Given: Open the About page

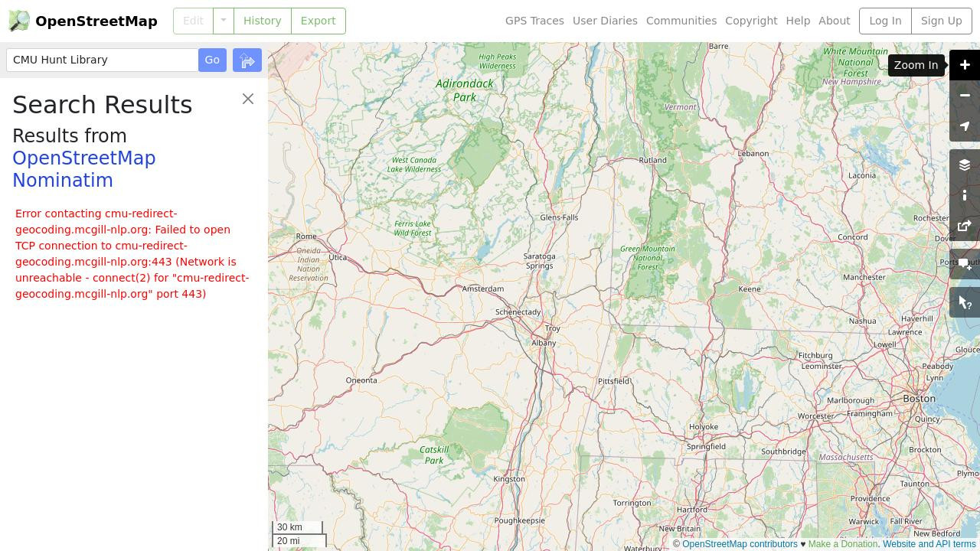Looking at the screenshot, I should [x=835, y=21].
